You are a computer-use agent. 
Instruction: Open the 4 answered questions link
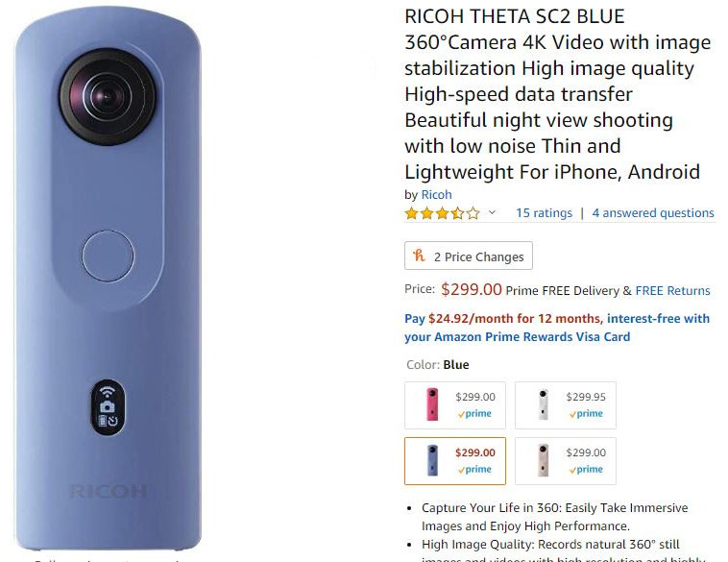click(x=653, y=212)
